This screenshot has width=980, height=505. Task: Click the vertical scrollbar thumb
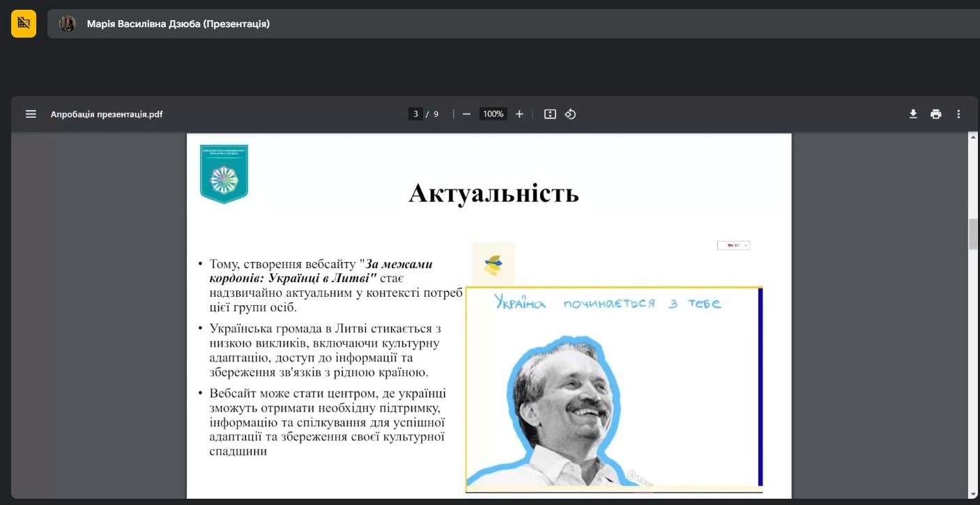click(x=973, y=233)
